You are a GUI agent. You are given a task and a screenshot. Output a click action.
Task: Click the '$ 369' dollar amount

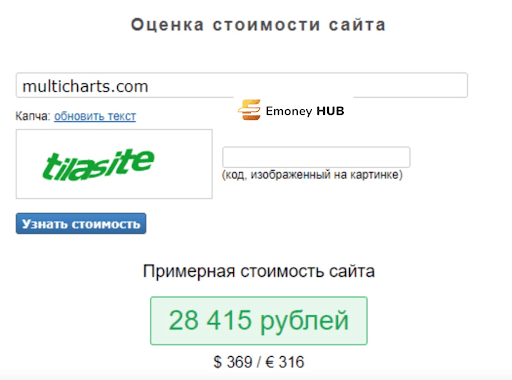coord(233,362)
